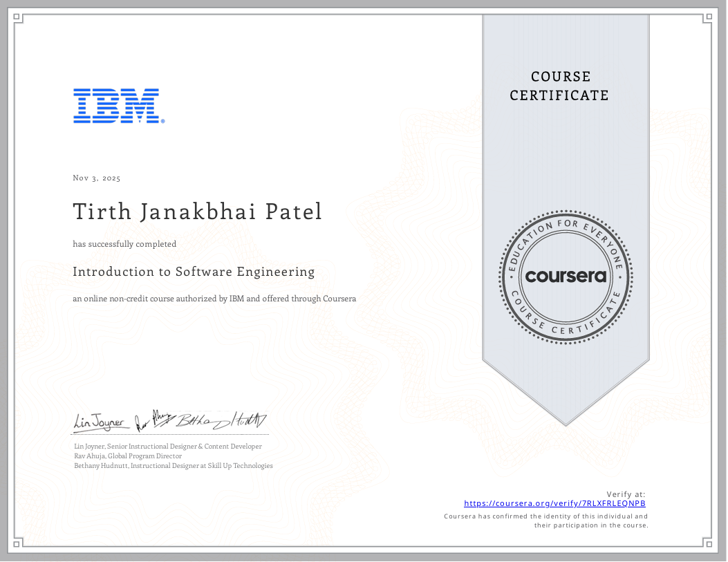Open the certificate verification link
Screen dimensions: 728x562
554,503
